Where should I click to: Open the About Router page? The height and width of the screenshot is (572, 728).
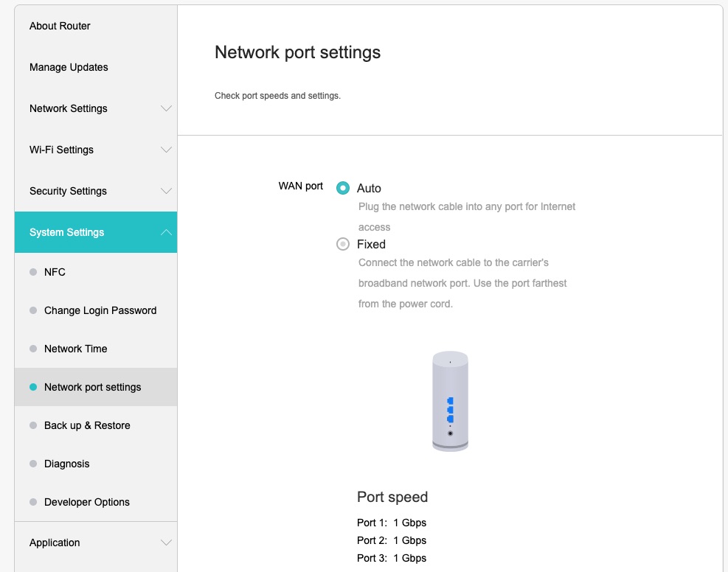(60, 26)
